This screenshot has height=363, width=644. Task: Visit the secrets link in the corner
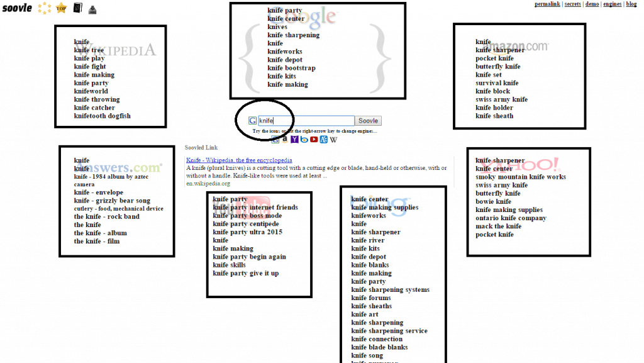point(572,4)
